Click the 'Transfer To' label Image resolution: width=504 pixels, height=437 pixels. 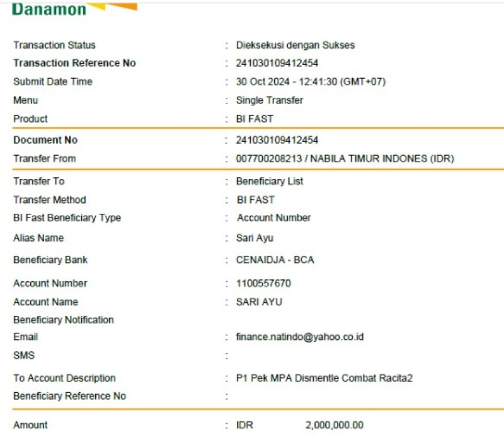(x=39, y=182)
